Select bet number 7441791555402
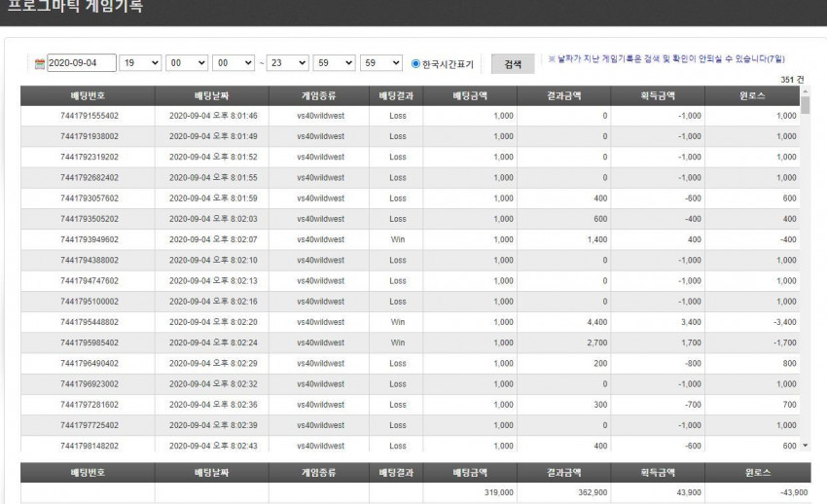The width and height of the screenshot is (827, 504). click(x=90, y=116)
